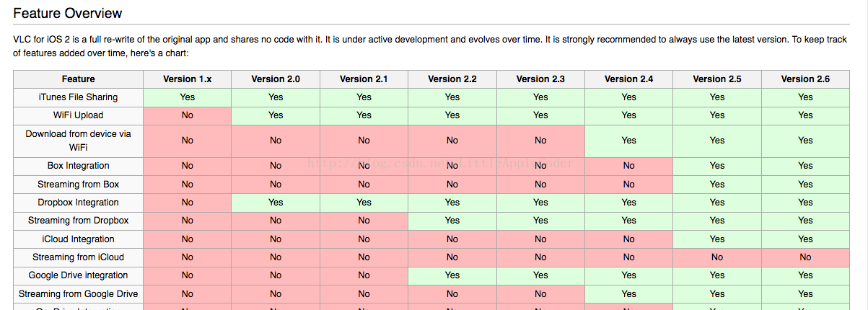The height and width of the screenshot is (310, 868).
Task: Click WiFi Upload Yes cell for Version 2.0
Action: point(276,115)
